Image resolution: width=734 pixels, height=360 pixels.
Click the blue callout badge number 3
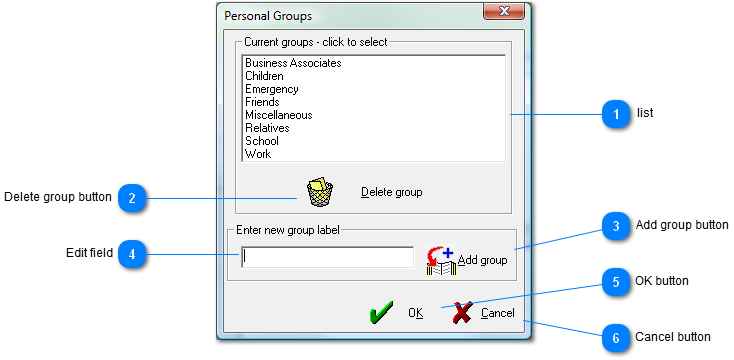616,226
